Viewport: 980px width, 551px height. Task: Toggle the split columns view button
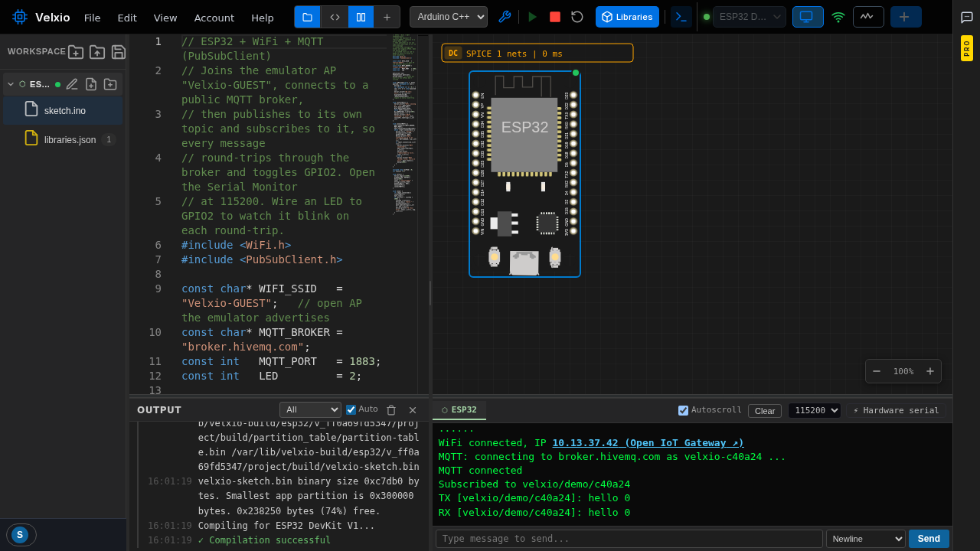coord(361,17)
